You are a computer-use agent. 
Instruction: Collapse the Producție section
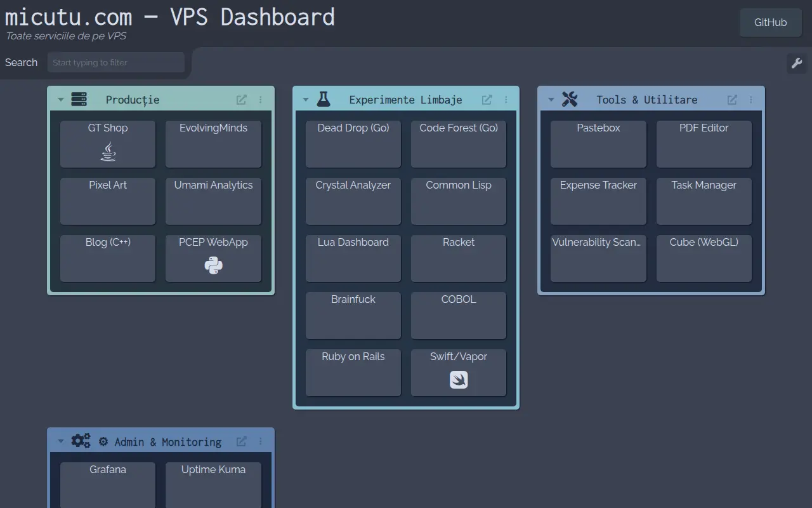click(x=61, y=100)
